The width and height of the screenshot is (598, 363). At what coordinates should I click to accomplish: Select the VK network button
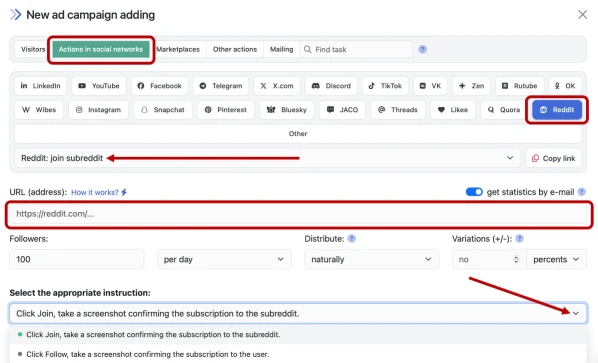coord(430,86)
